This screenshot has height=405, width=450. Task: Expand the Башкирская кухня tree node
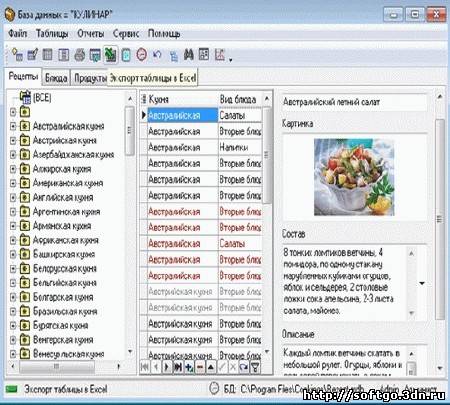13,254
